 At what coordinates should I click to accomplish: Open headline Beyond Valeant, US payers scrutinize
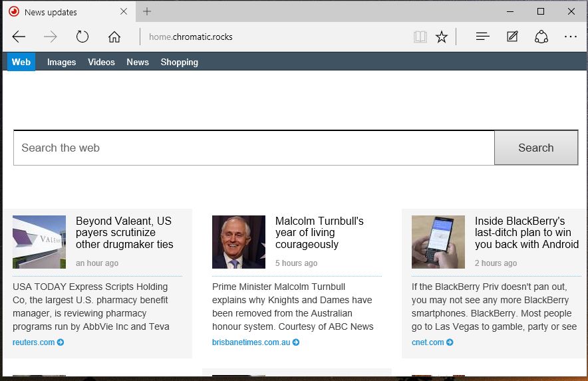coord(124,233)
